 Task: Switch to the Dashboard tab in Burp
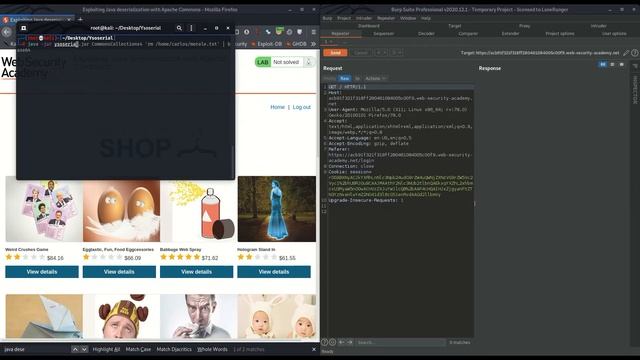369,26
